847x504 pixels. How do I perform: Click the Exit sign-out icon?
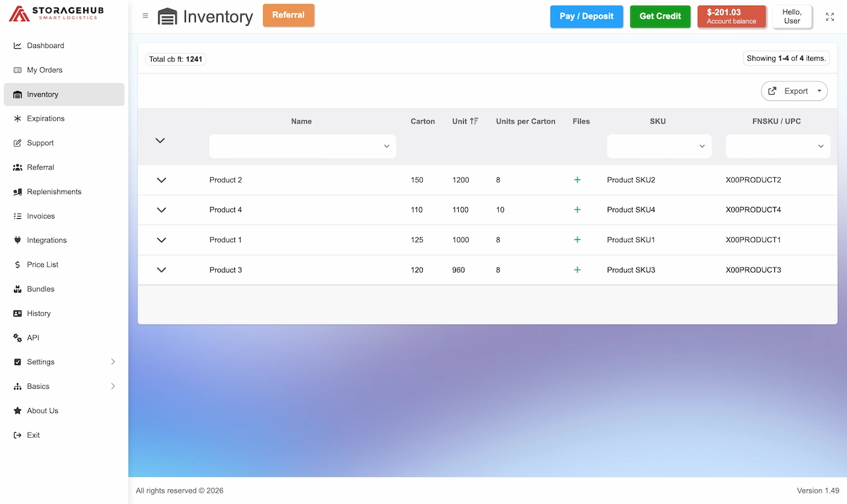[x=18, y=436]
